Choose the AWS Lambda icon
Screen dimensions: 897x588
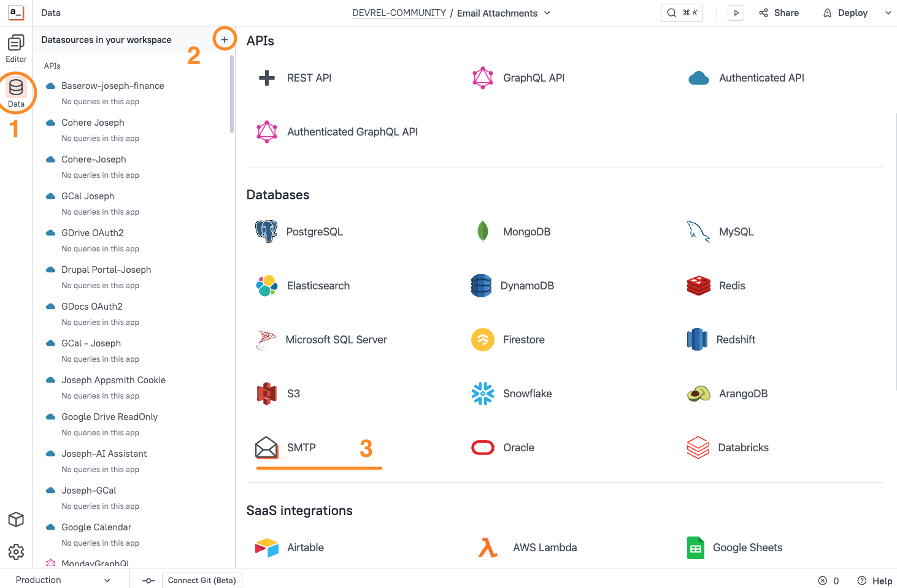(488, 548)
